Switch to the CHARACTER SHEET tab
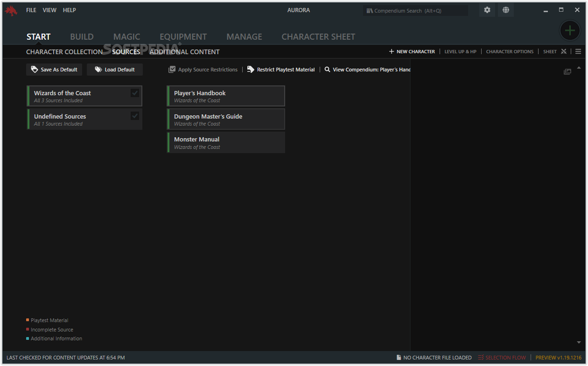Image resolution: width=588 pixels, height=366 pixels. coord(318,36)
